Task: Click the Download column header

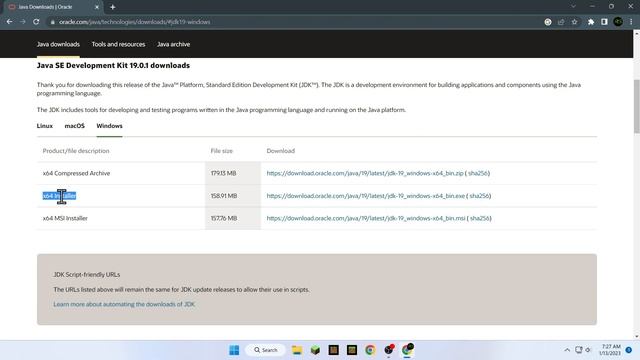Action: pos(281,151)
